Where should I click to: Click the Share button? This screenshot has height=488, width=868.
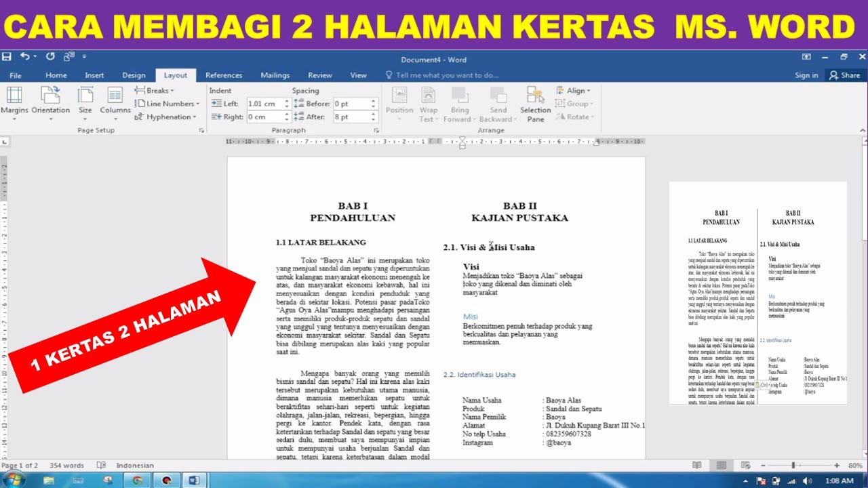tap(845, 75)
